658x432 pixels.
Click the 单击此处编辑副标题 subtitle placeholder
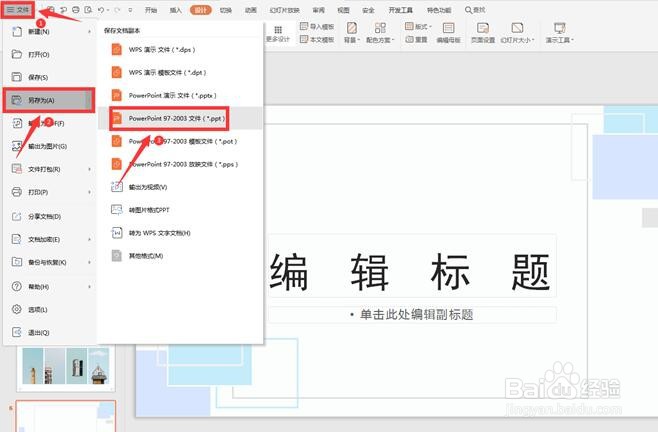tap(413, 314)
